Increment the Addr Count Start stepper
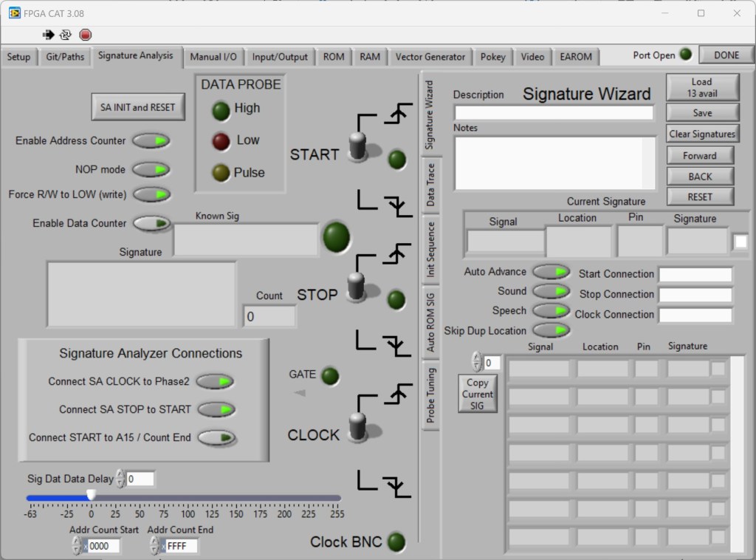756x560 pixels. (77, 542)
